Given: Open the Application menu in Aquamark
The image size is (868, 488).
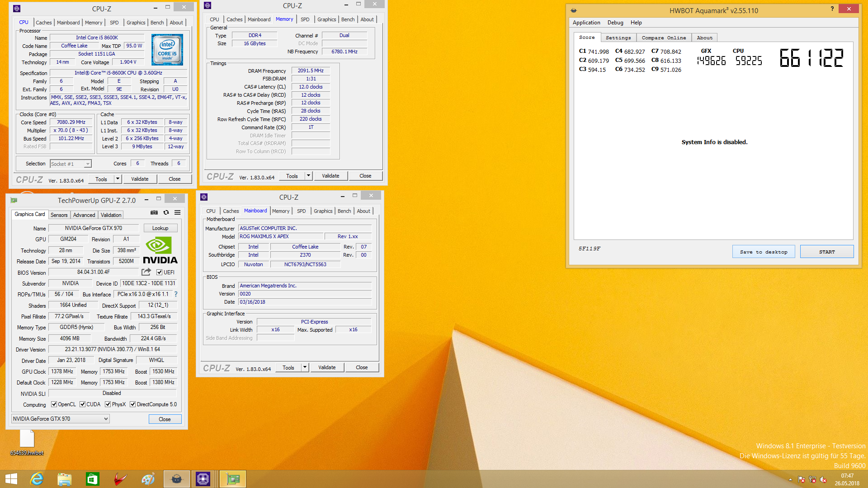Looking at the screenshot, I should coord(586,23).
